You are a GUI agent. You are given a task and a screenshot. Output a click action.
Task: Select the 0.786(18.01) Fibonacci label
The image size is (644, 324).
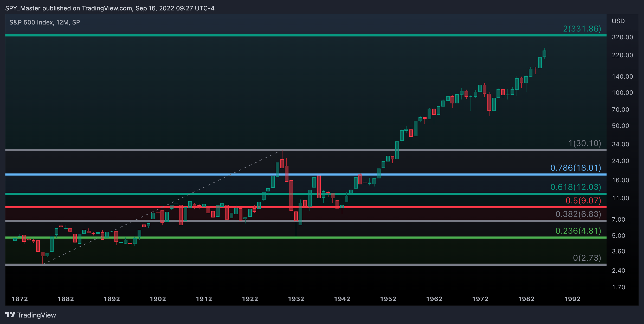(x=576, y=168)
